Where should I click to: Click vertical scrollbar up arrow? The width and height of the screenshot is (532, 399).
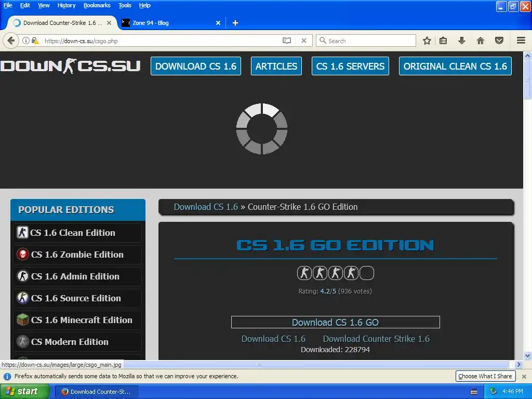[x=527, y=56]
